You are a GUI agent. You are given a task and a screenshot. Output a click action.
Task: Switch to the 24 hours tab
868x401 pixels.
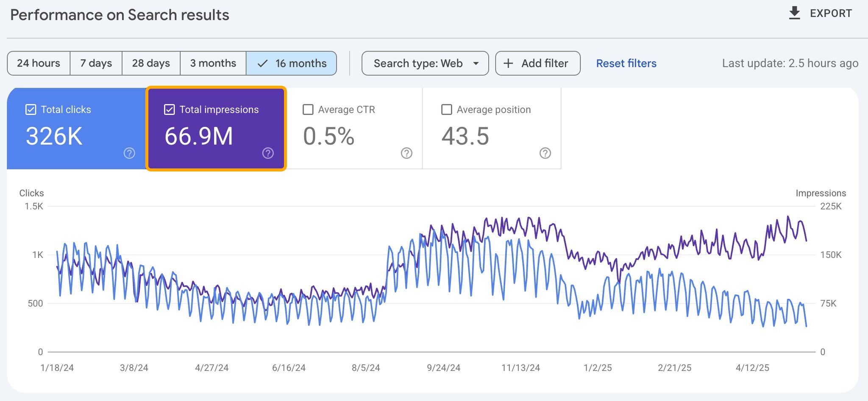[39, 63]
